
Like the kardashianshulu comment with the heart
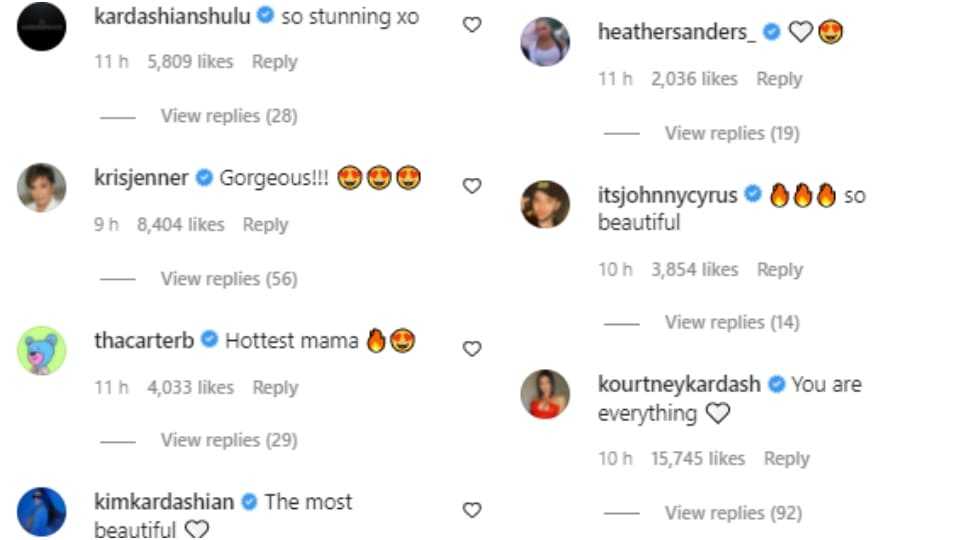pyautogui.click(x=472, y=25)
